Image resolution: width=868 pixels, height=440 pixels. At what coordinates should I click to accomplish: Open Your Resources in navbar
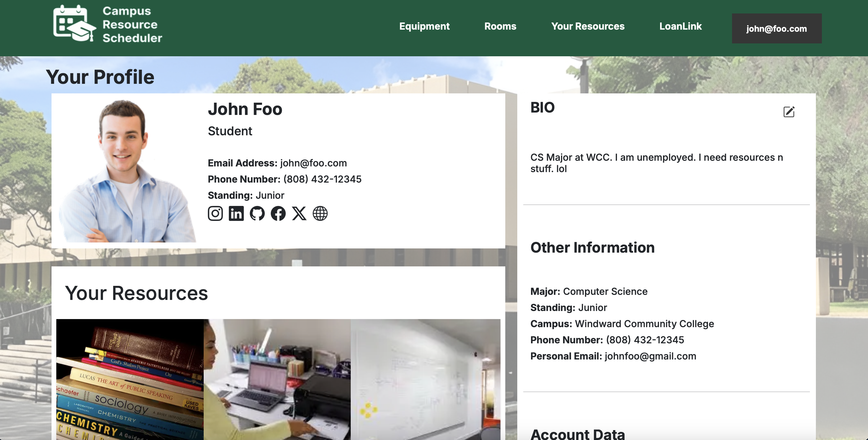pyautogui.click(x=588, y=26)
